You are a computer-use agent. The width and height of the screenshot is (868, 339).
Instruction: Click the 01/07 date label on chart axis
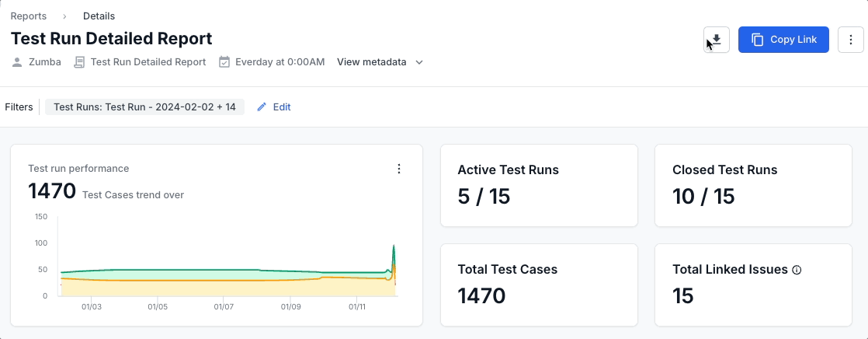(x=224, y=307)
